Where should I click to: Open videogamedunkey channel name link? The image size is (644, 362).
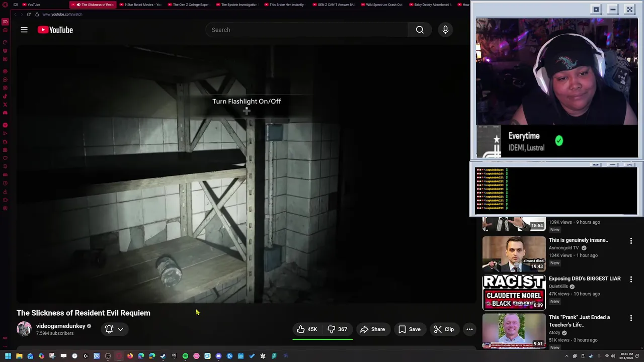(61, 326)
